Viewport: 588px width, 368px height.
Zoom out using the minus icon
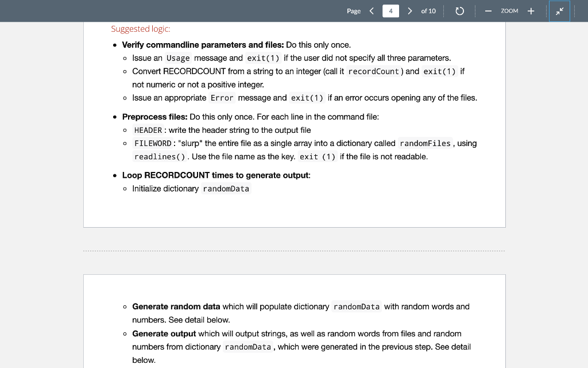tap(488, 10)
